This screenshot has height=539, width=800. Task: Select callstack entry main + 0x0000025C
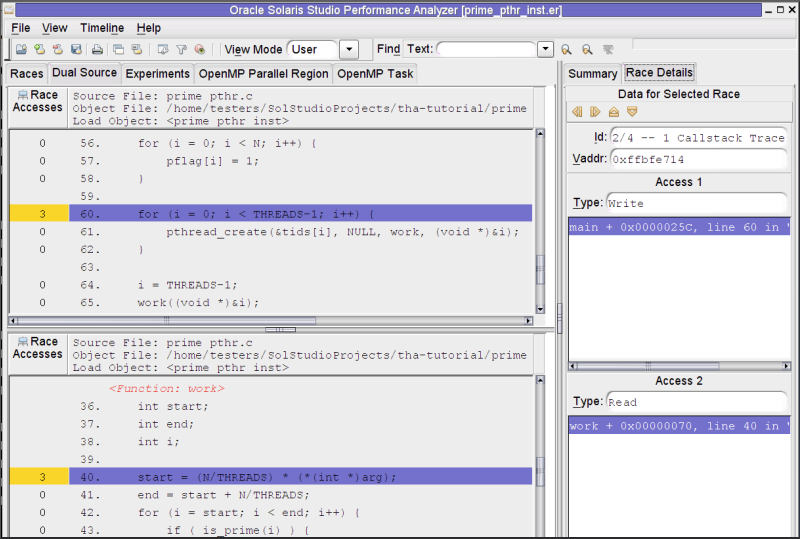(679, 227)
